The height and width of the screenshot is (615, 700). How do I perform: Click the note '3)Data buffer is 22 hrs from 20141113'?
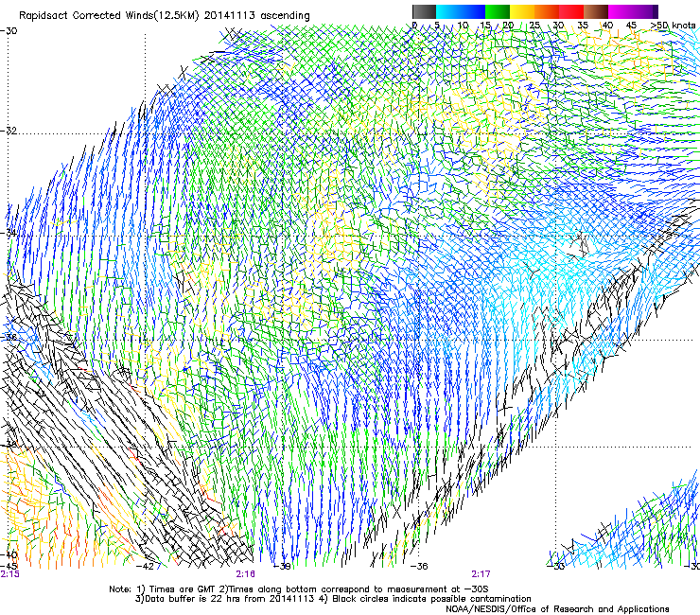coord(225,599)
